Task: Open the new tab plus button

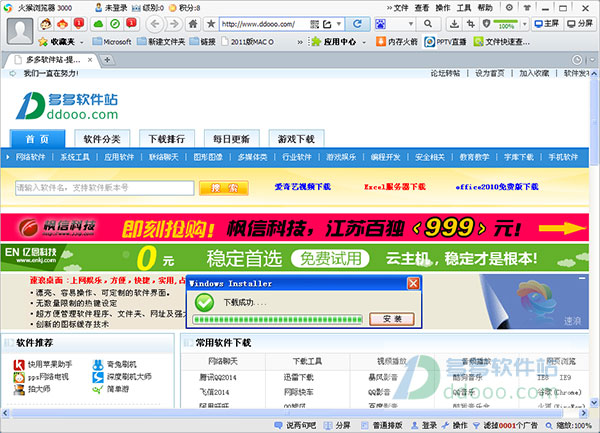Action: point(107,60)
